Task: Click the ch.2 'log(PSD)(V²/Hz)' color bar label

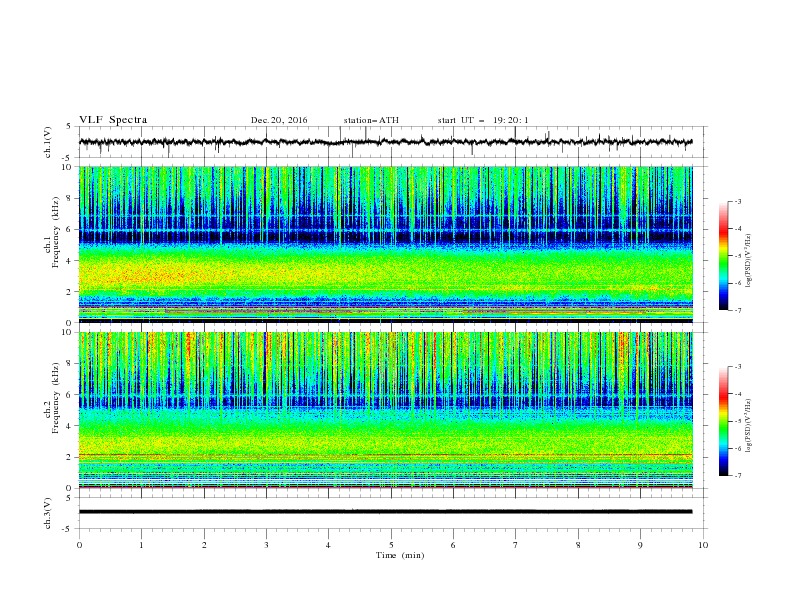Action: (x=749, y=426)
